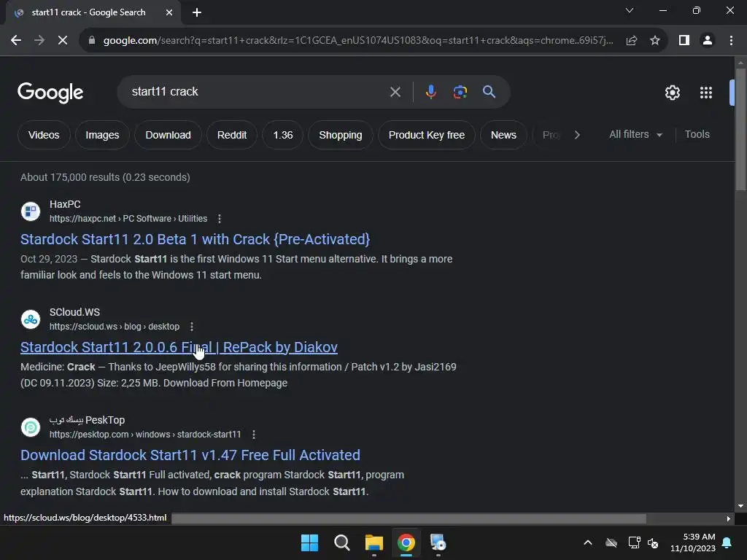The image size is (747, 560).
Task: Open the RePack by Diakov result
Action: [x=179, y=348]
